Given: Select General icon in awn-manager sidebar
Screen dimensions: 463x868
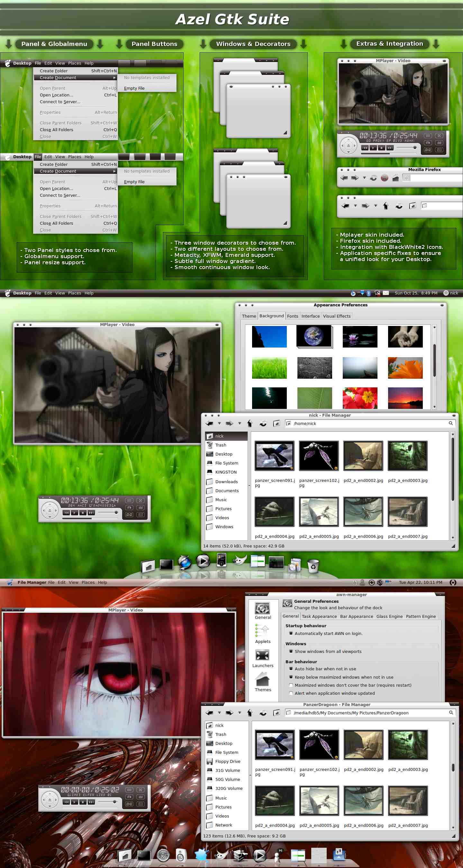Looking at the screenshot, I should (x=262, y=610).
